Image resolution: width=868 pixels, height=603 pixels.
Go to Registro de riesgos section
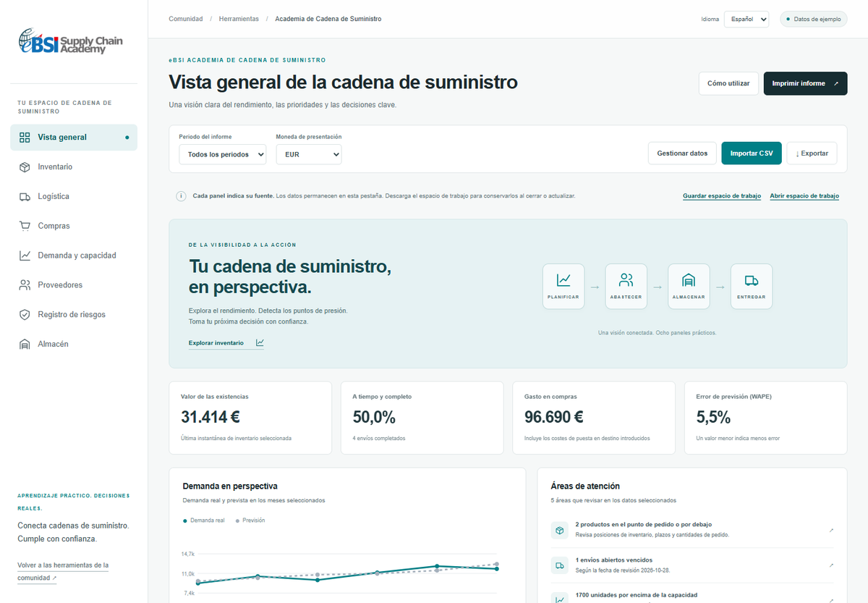[x=74, y=315]
